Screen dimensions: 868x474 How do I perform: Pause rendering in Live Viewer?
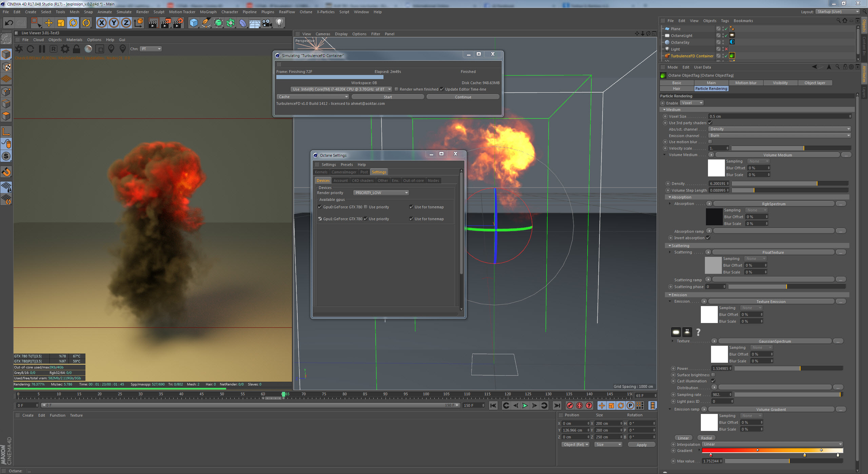click(42, 49)
